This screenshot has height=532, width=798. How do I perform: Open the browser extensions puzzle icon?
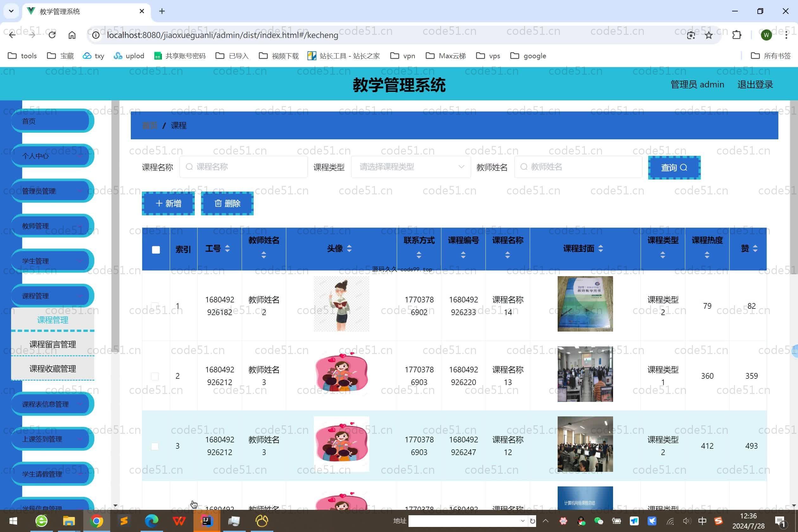(x=737, y=35)
